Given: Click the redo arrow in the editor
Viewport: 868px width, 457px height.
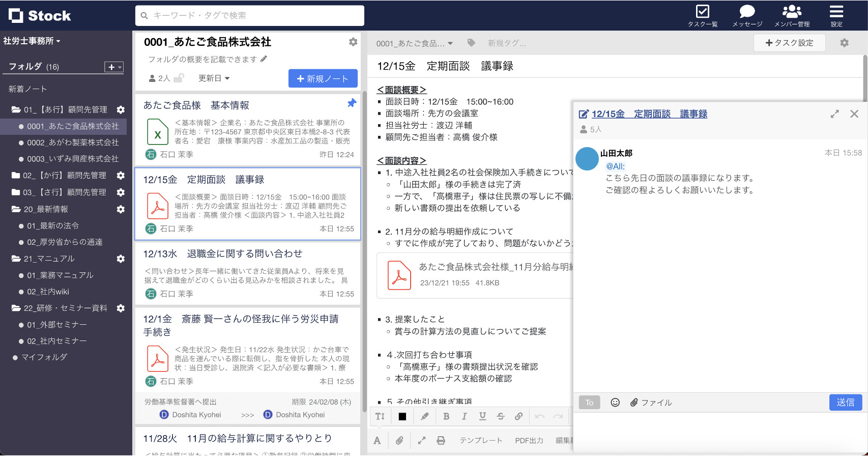Looking at the screenshot, I should coord(558,416).
